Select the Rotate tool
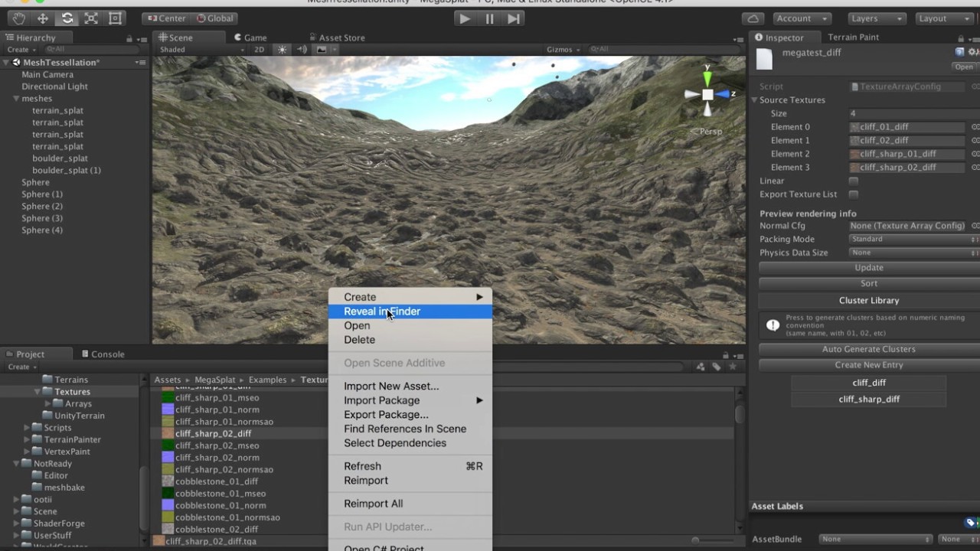 pos(67,18)
